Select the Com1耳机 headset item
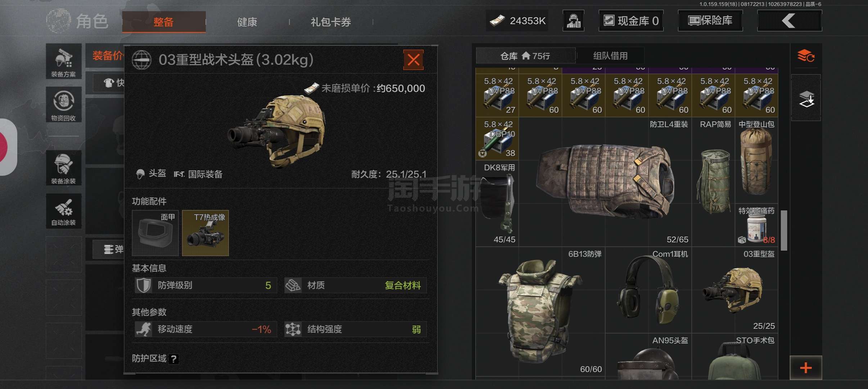The height and width of the screenshot is (389, 868). pyautogui.click(x=648, y=290)
